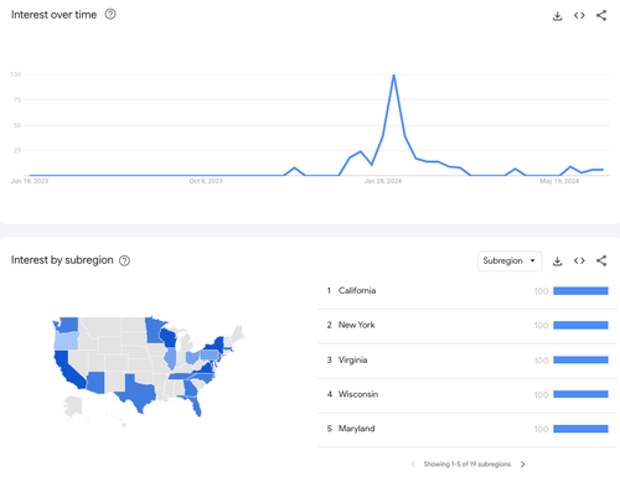Viewport: 620px width, 492px height.
Task: Click the peak of the trend line
Action: tap(394, 75)
